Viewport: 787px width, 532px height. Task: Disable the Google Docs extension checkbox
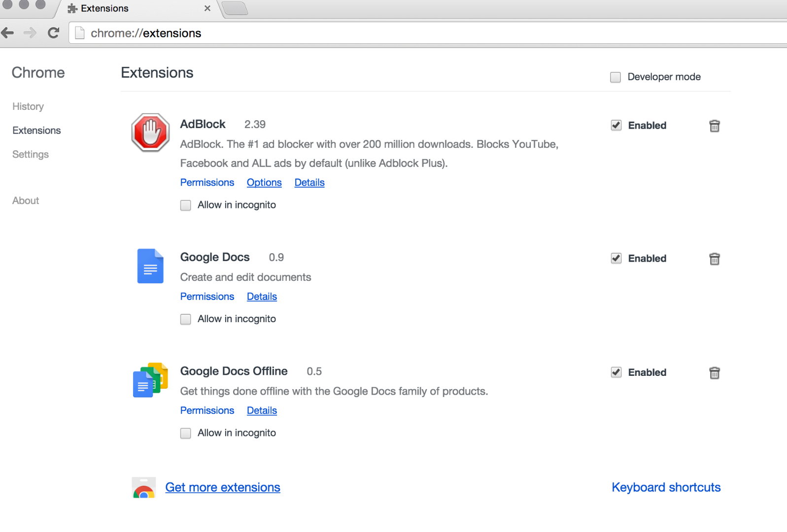(616, 259)
